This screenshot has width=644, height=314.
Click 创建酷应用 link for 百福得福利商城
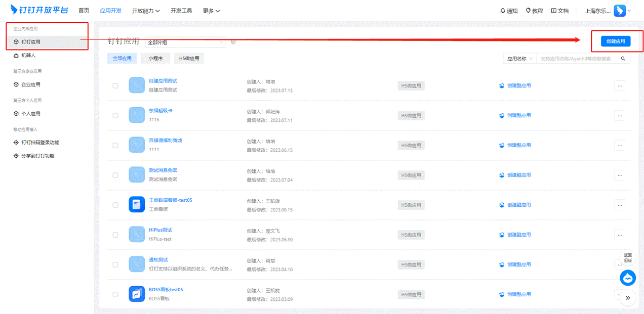pyautogui.click(x=518, y=145)
